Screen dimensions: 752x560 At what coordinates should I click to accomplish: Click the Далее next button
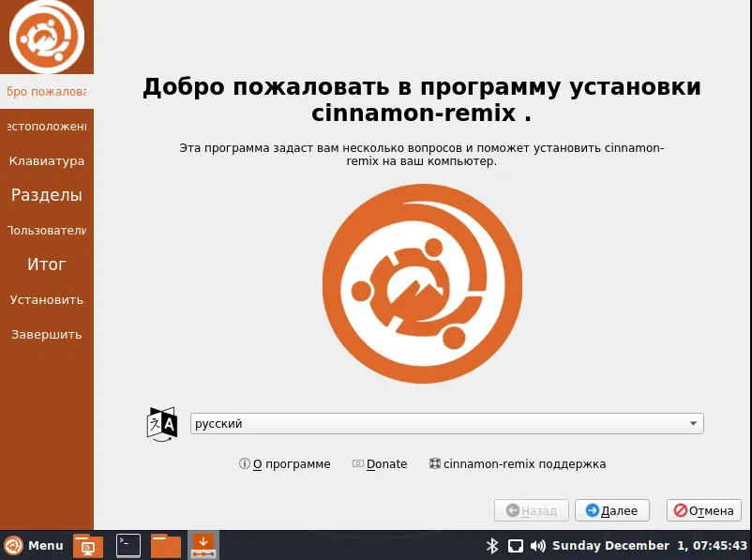pyautogui.click(x=612, y=510)
